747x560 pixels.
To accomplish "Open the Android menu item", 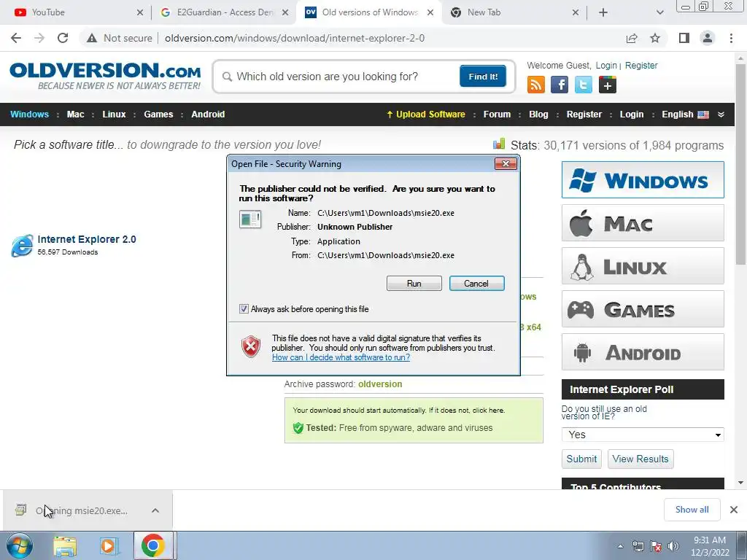I will (x=208, y=114).
